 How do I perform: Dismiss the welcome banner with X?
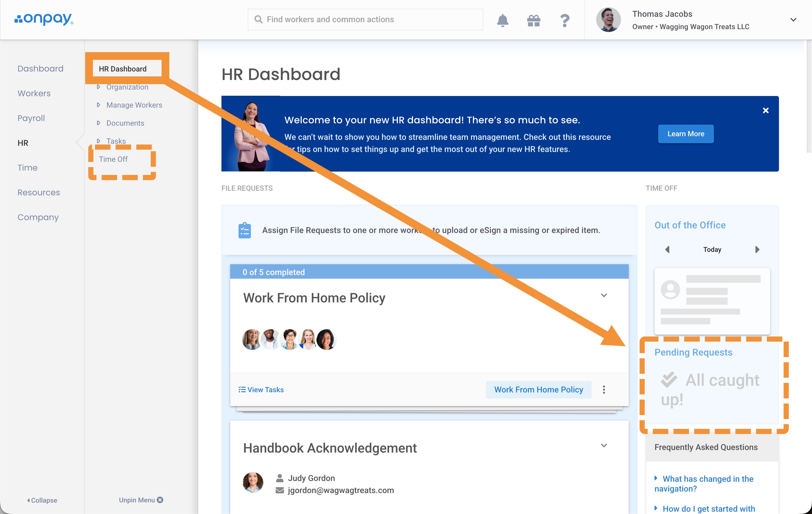click(x=766, y=110)
